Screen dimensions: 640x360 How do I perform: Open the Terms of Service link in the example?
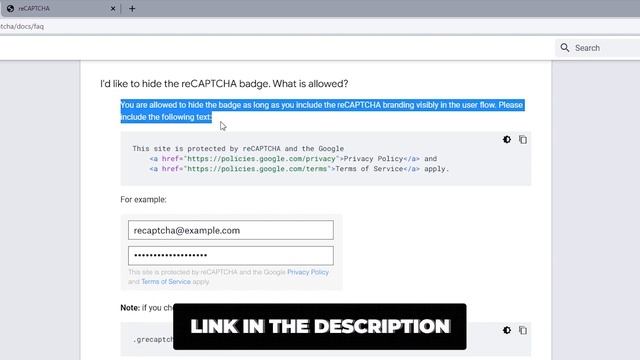point(166,282)
